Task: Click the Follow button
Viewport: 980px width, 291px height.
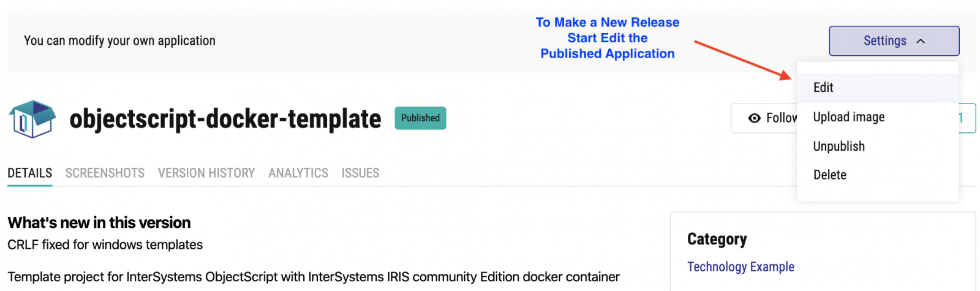Action: tap(764, 118)
